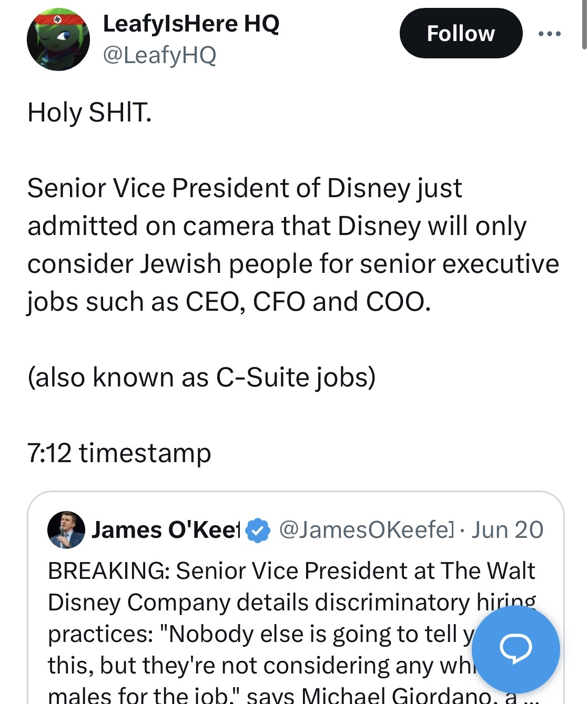Click the LeafyIsHere HQ display name
588x704 pixels.
[x=191, y=24]
